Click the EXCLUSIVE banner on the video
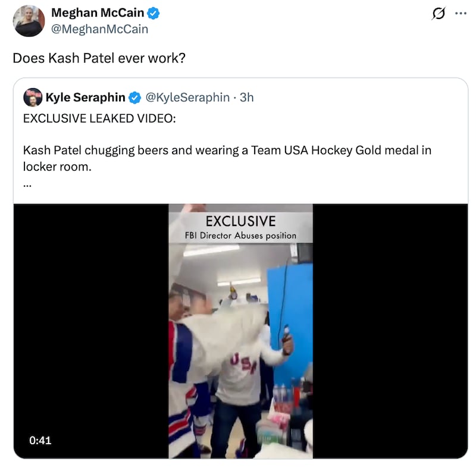This screenshot has width=476, height=471. coord(240,221)
